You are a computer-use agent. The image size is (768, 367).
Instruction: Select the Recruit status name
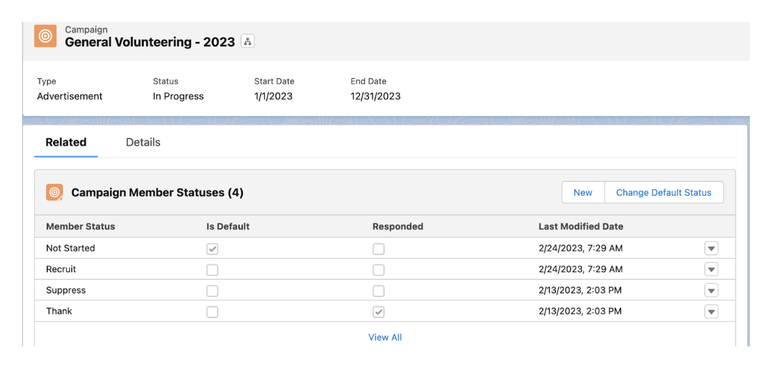61,269
